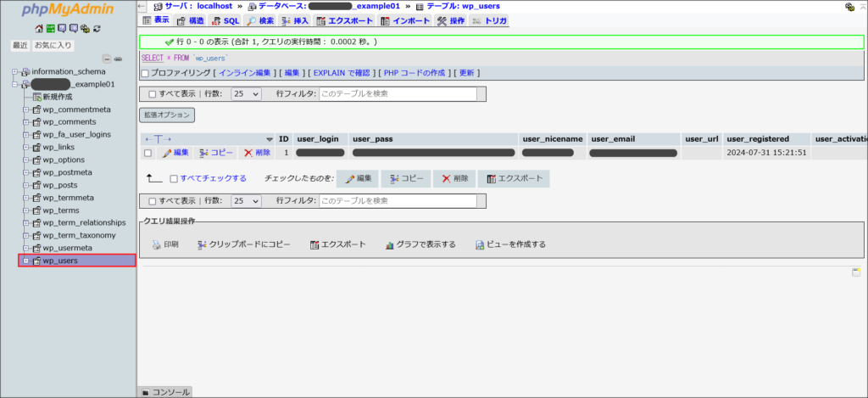Viewport: 868px width, 398px height.
Task: Click the print icon in query results operations
Action: tap(157, 244)
